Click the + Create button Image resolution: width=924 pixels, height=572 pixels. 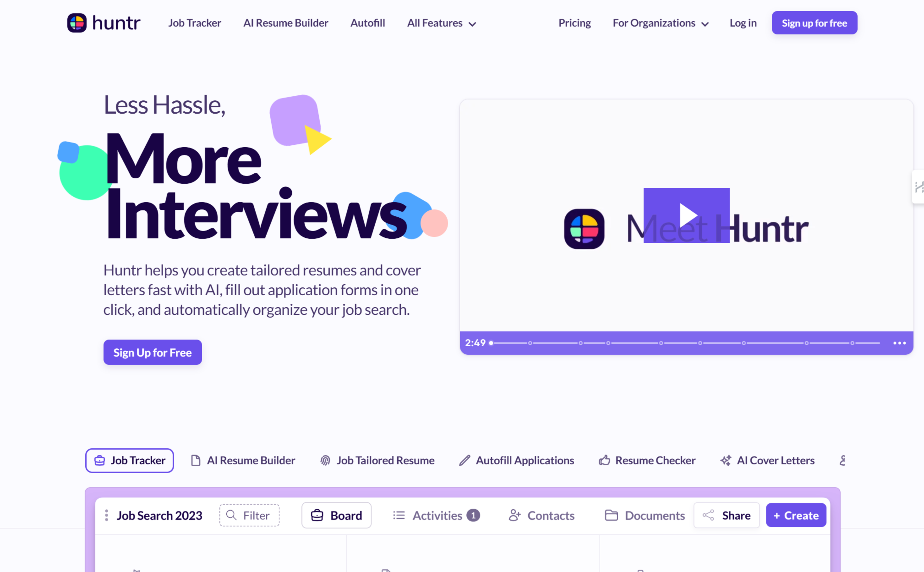(x=796, y=515)
